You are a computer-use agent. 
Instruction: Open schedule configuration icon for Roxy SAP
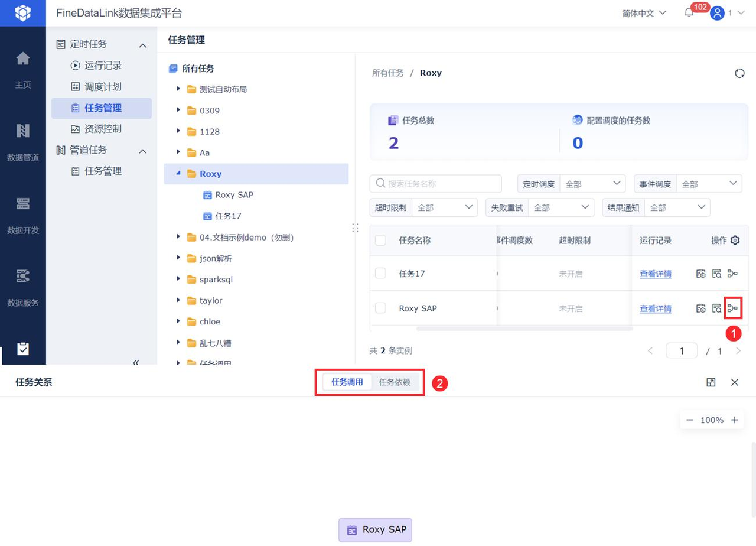coord(701,308)
